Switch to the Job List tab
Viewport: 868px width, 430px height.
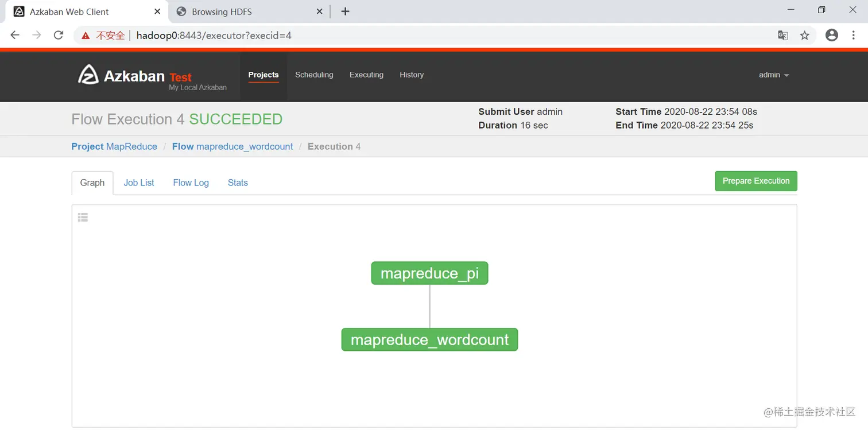click(139, 183)
